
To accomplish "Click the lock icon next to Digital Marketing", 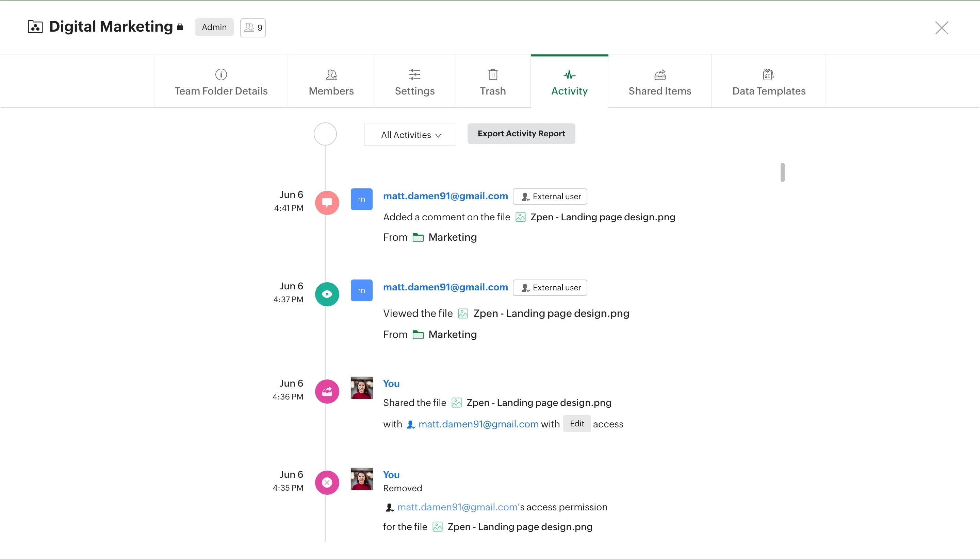I will (x=180, y=27).
